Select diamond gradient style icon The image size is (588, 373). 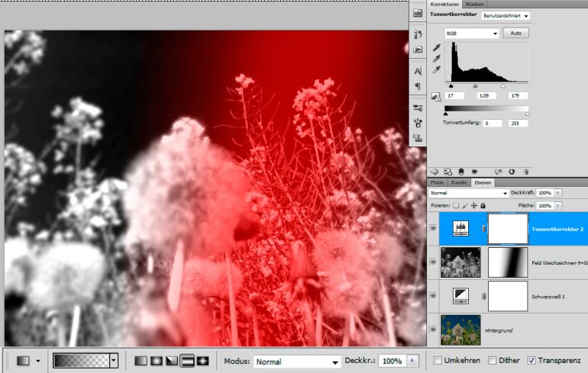coord(202,361)
